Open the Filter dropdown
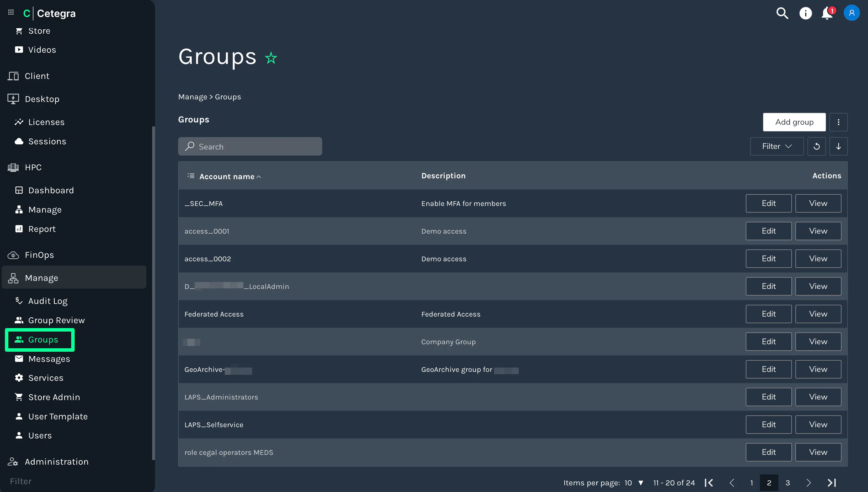This screenshot has height=492, width=868. click(776, 146)
